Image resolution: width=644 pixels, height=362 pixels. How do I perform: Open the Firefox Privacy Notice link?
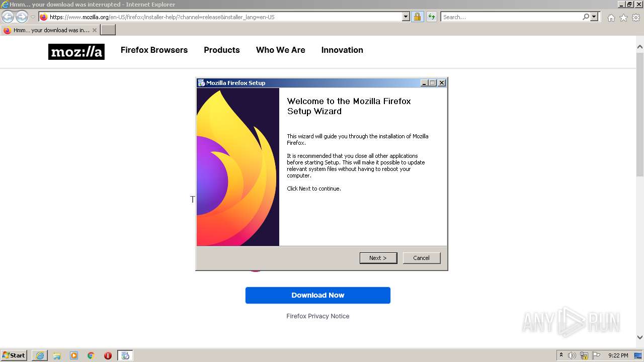(x=318, y=316)
